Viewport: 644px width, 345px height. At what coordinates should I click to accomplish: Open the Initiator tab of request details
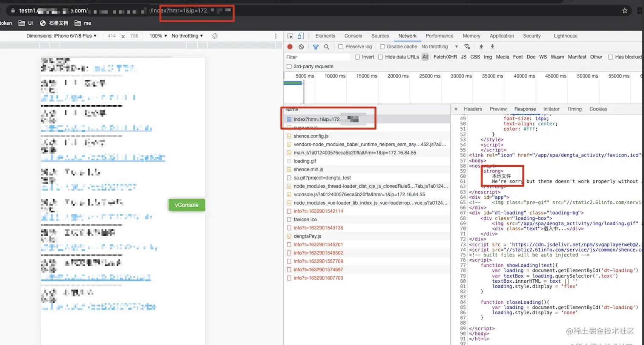click(x=552, y=109)
